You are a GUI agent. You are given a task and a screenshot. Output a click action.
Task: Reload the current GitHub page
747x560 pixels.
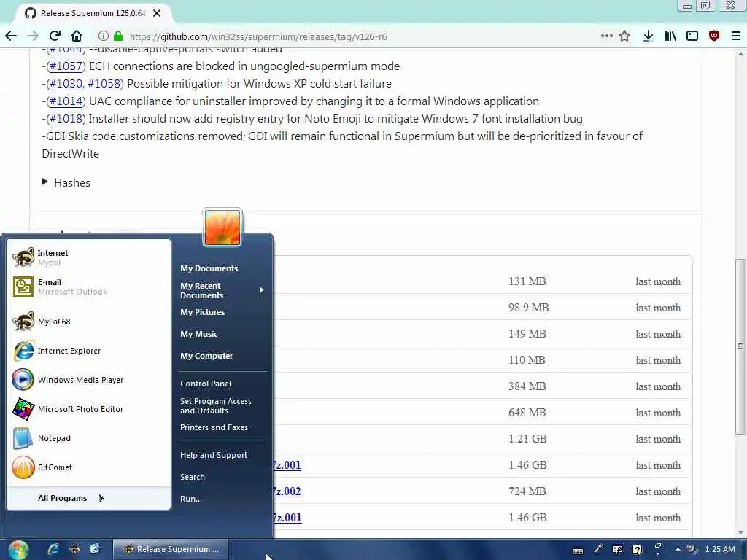[55, 36]
